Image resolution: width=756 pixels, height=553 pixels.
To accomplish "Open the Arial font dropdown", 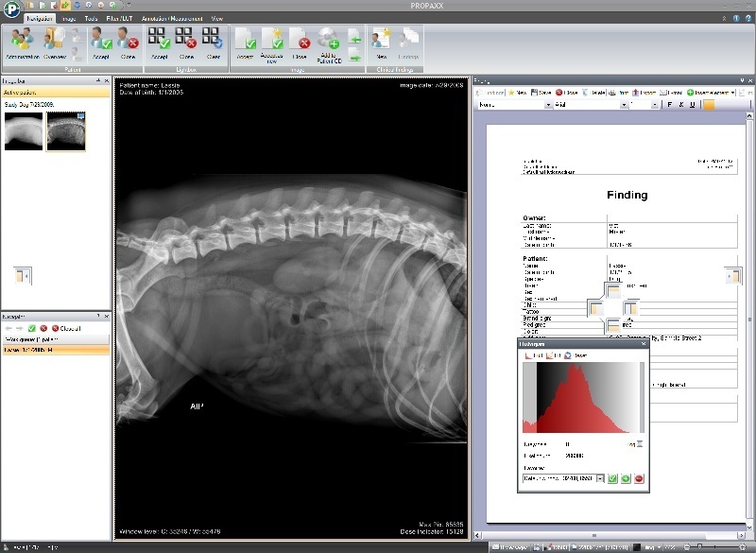I will click(626, 105).
